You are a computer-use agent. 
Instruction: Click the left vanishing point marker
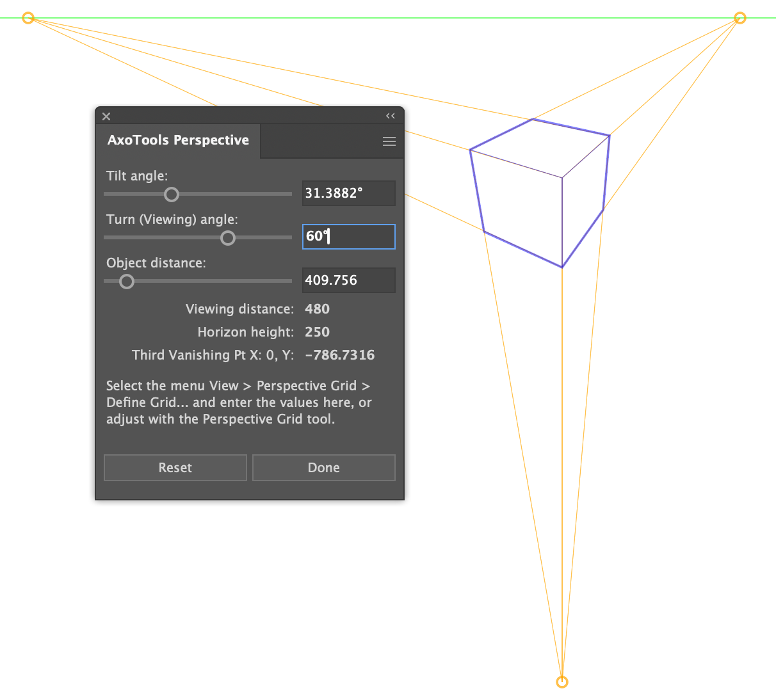tap(28, 17)
